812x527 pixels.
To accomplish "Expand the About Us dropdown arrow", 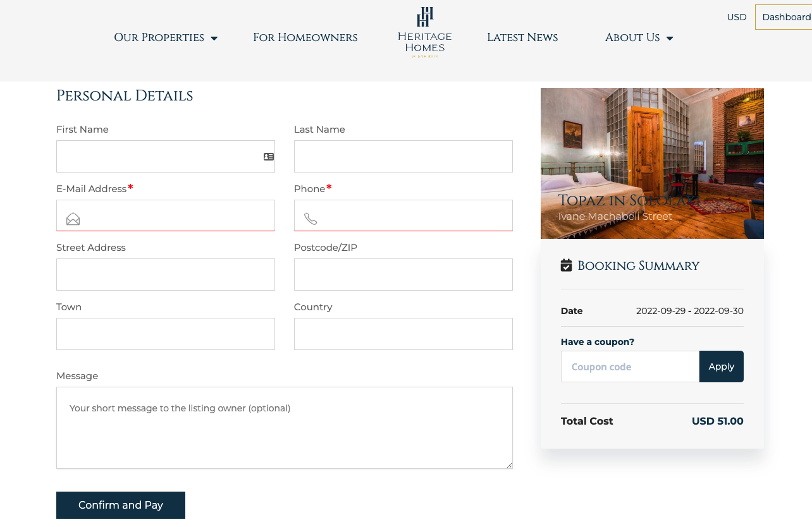I will tap(670, 39).
